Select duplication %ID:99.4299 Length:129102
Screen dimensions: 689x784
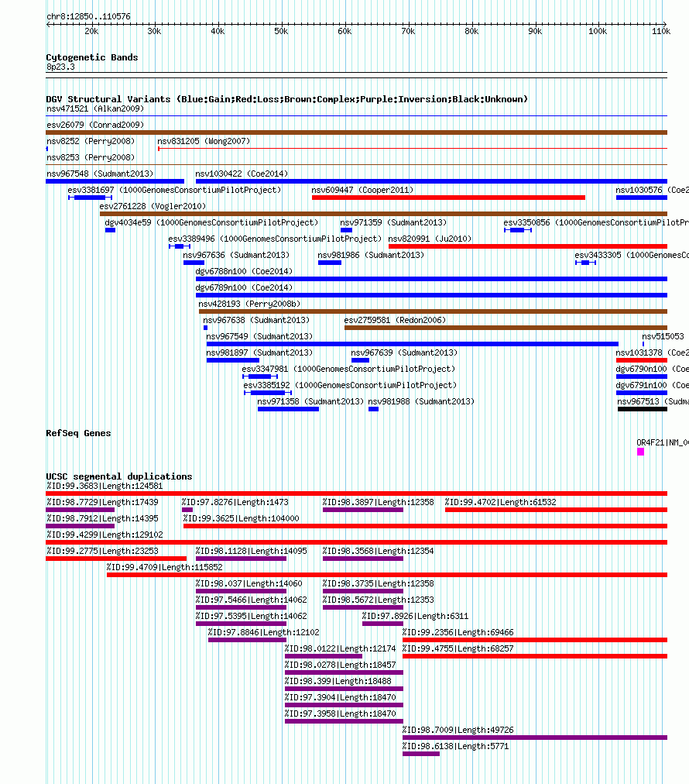(105, 535)
